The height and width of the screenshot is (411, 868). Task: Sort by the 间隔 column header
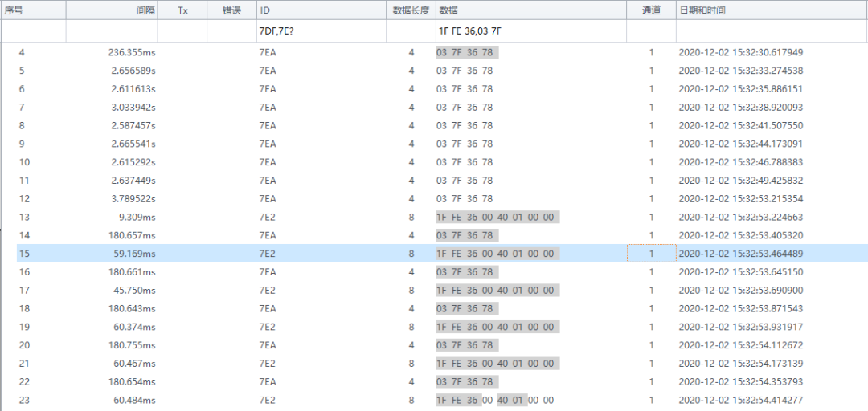point(112,10)
